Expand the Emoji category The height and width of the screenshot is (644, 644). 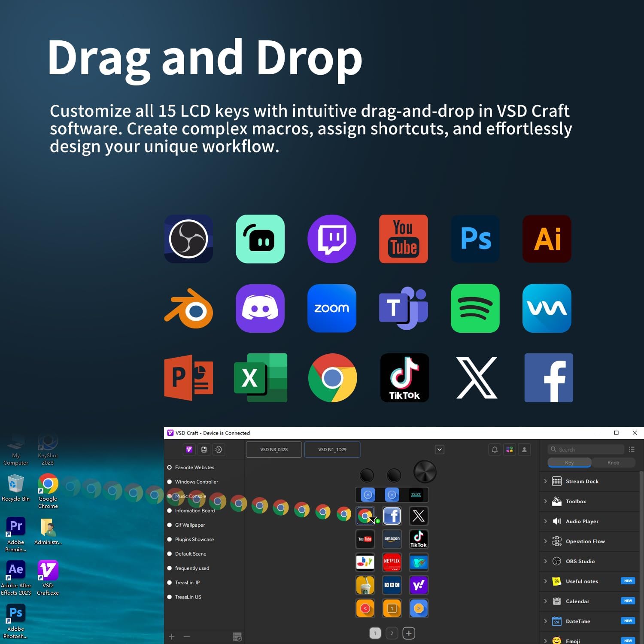546,641
